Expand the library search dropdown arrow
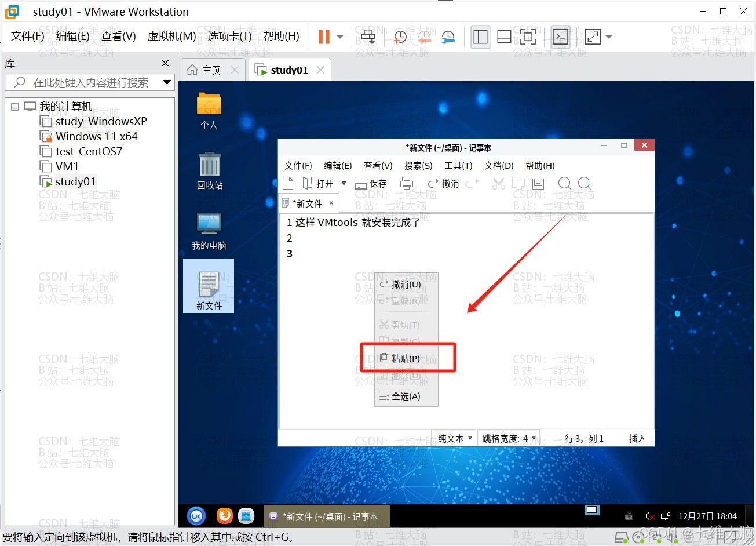This screenshot has height=546, width=756. [167, 82]
